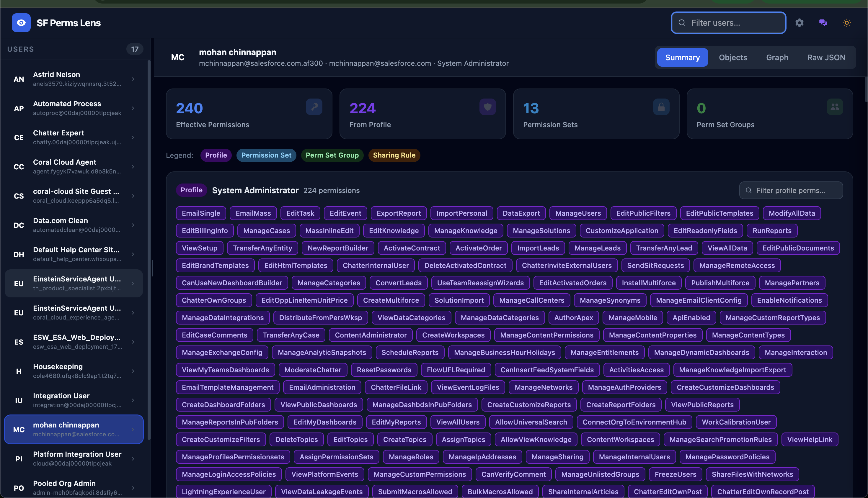Click the key icon on Effective Permissions card

point(314,107)
